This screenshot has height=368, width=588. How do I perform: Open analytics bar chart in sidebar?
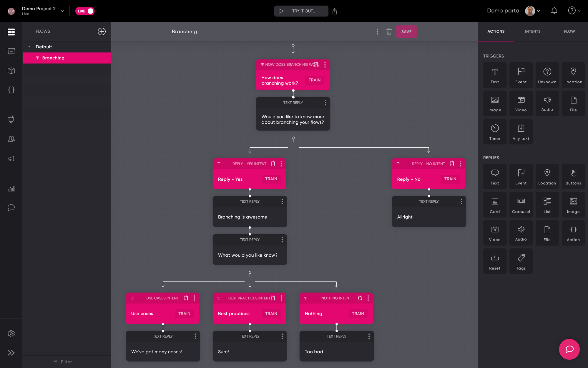pyautogui.click(x=11, y=189)
